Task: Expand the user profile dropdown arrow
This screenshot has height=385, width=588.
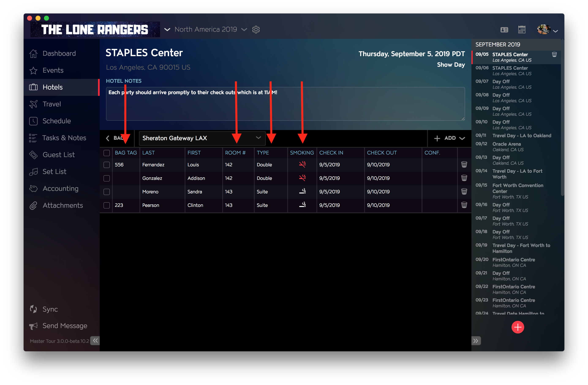Action: click(x=555, y=31)
